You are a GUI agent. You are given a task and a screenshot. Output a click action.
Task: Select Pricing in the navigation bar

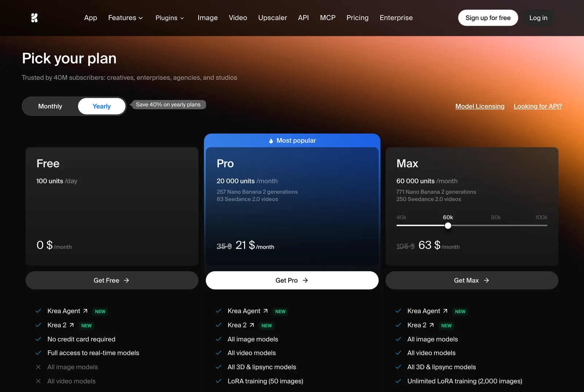pos(357,18)
